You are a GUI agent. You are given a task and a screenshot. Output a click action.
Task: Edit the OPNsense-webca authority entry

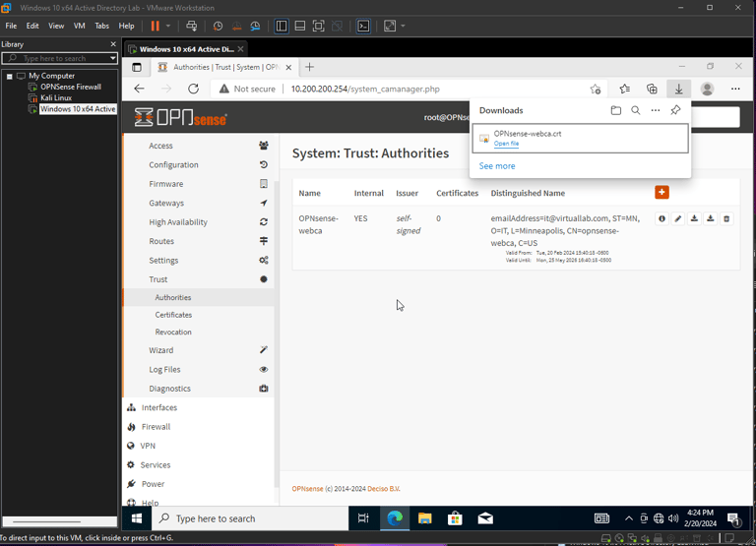[678, 218]
